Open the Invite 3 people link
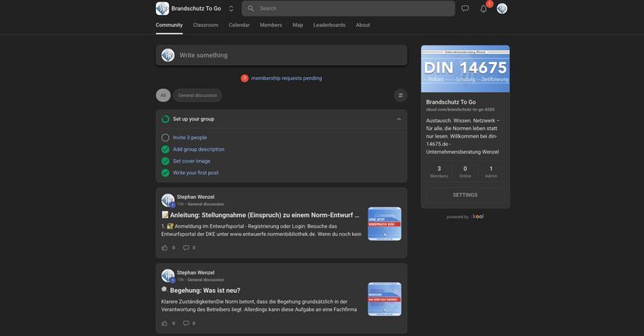Screen dimensions: 644x336 189,138
